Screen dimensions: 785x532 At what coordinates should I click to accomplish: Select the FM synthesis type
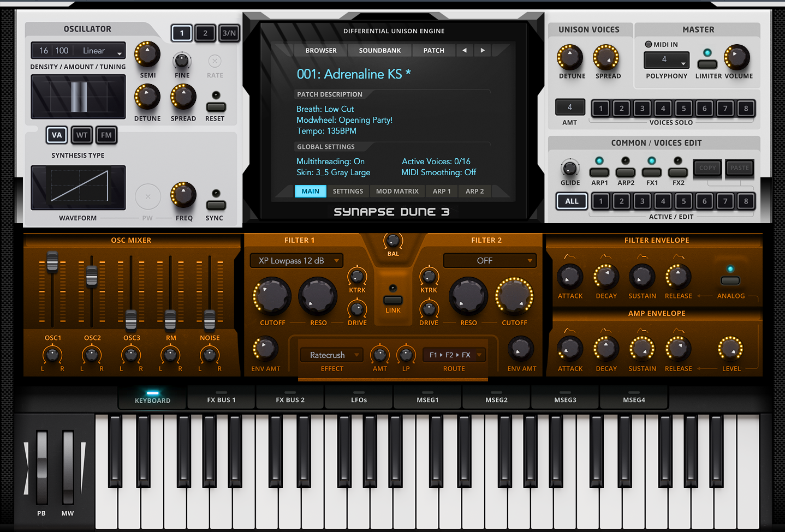pos(106,135)
